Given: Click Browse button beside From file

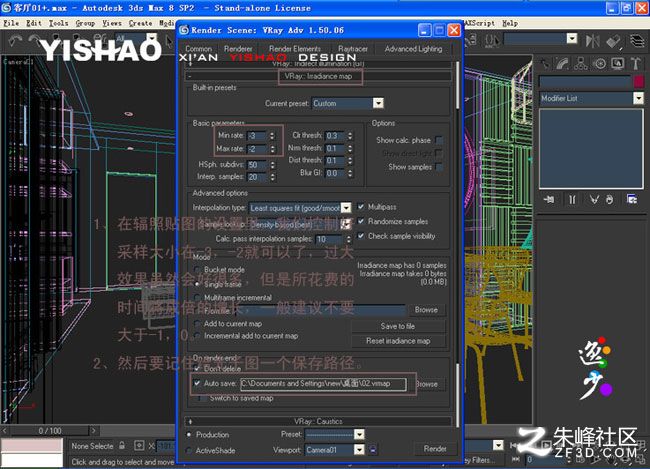Looking at the screenshot, I should pos(426,310).
